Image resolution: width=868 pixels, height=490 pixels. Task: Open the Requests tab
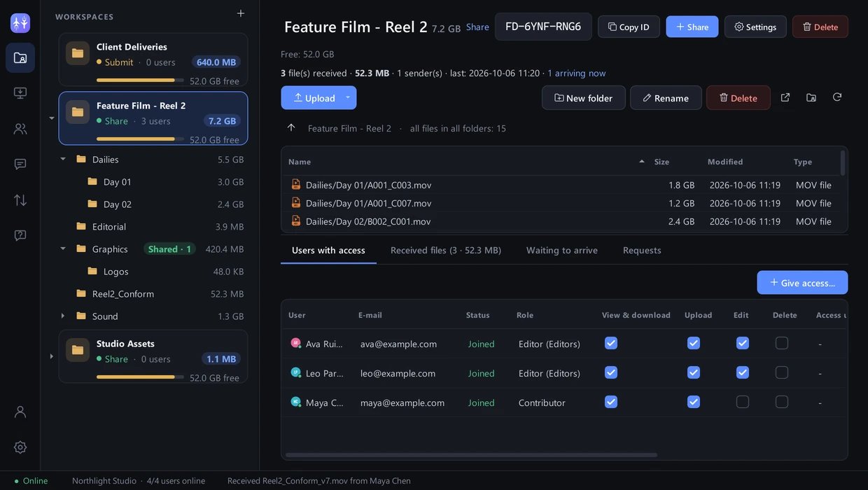[x=642, y=250]
